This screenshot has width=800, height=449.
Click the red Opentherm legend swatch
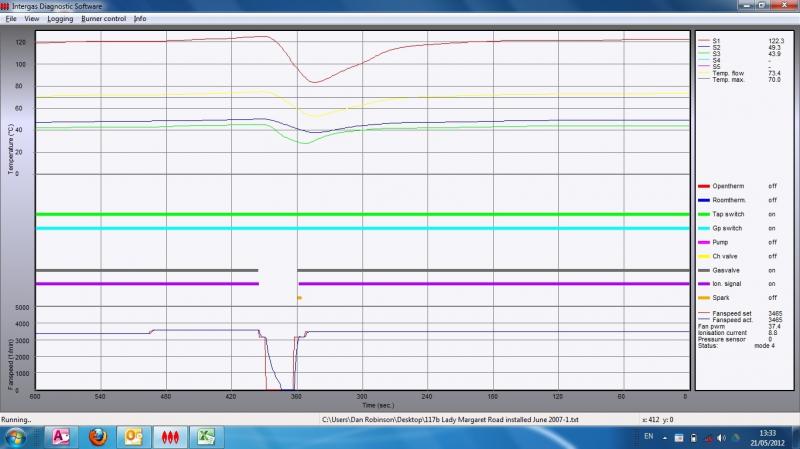703,186
